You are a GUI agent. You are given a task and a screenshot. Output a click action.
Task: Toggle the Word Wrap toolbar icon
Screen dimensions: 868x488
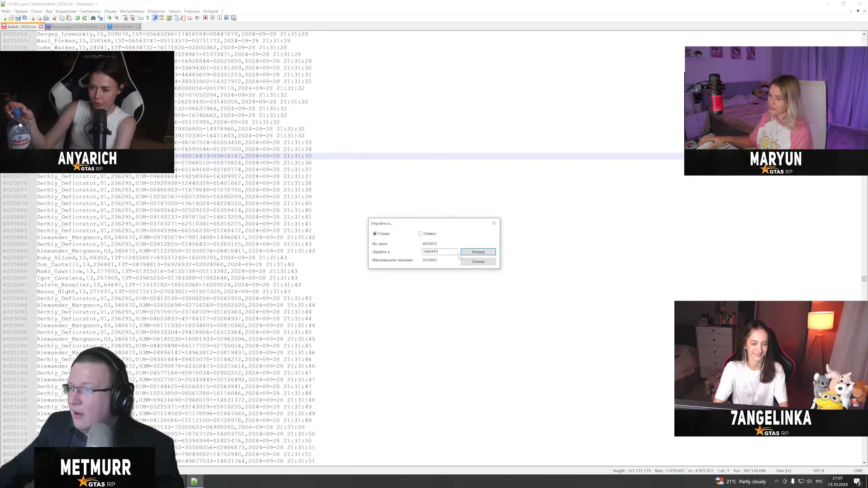click(140, 18)
